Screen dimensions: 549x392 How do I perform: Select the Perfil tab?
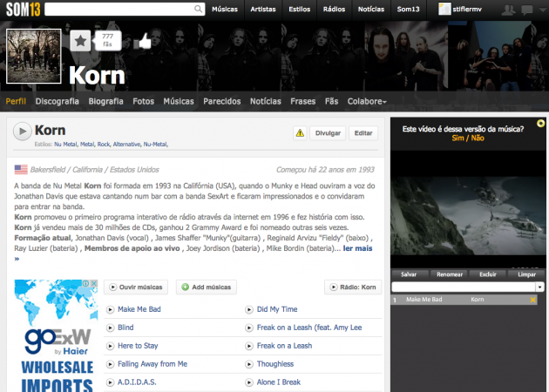click(x=16, y=102)
